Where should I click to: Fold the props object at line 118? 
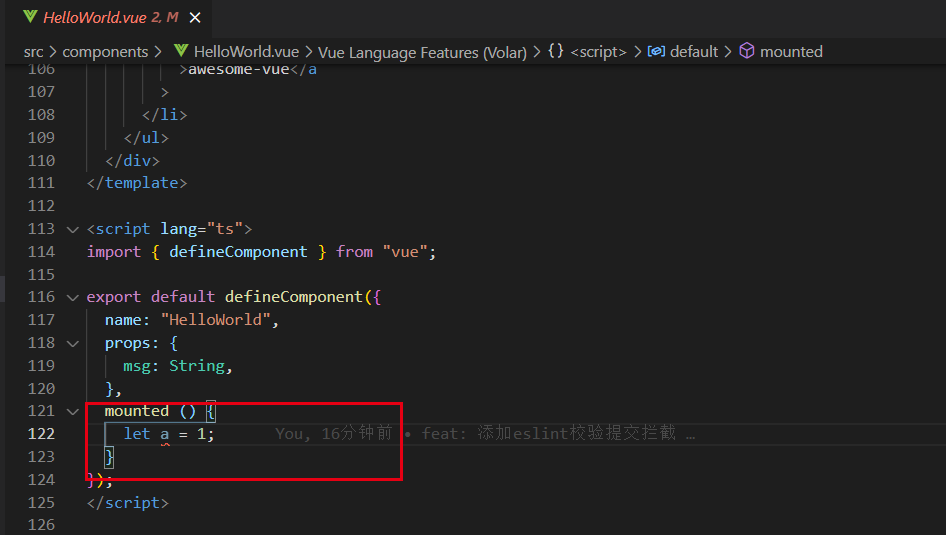click(73, 344)
